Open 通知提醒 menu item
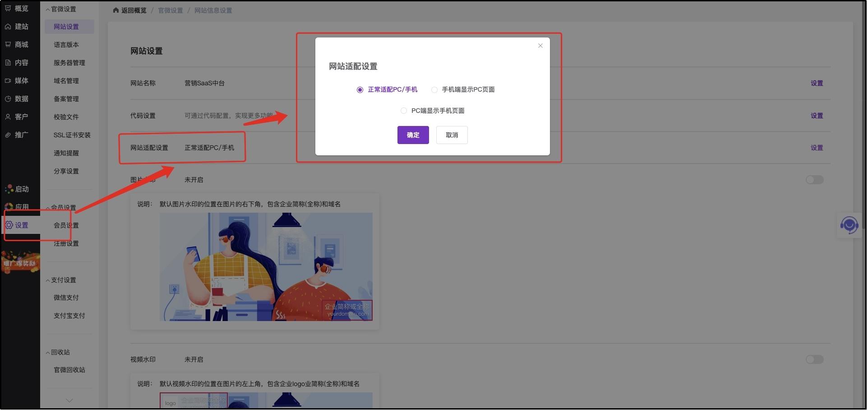The image size is (868, 410). point(66,153)
